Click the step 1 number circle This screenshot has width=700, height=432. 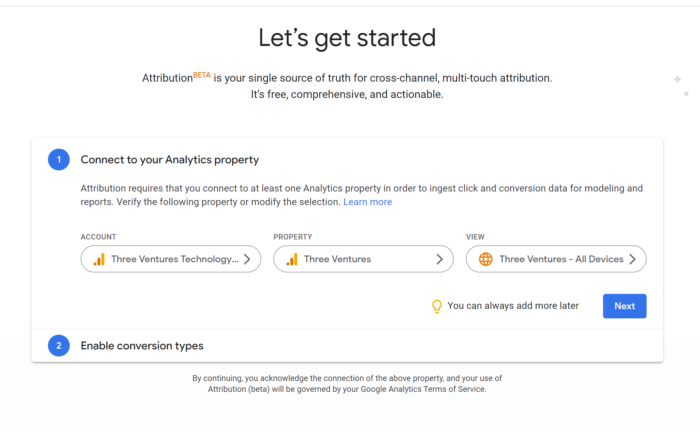click(x=59, y=159)
